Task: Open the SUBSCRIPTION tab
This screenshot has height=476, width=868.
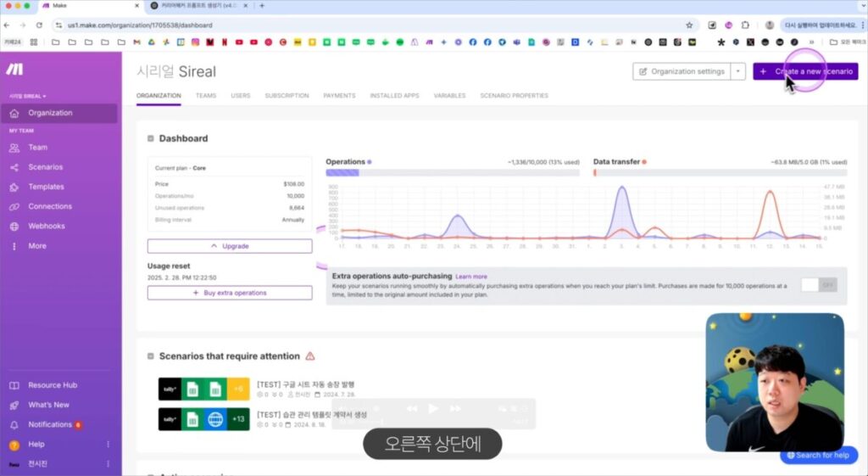Action: [287, 96]
